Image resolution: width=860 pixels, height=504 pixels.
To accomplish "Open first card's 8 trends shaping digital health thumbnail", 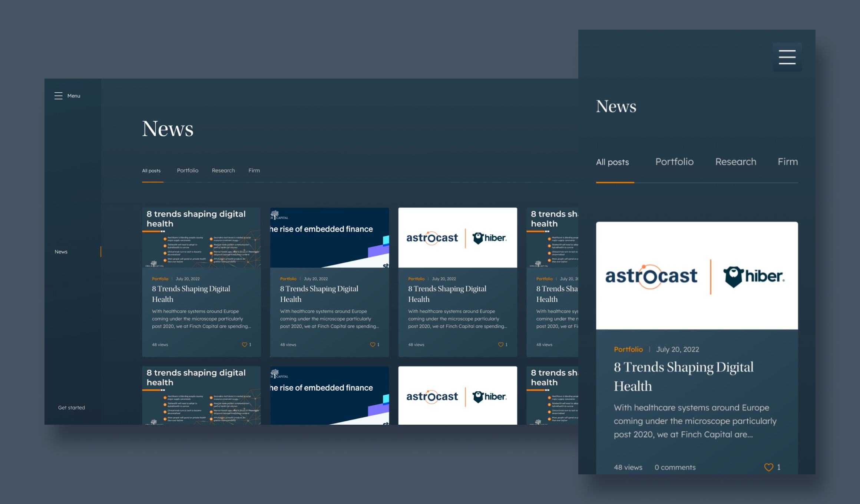I will pos(201,238).
